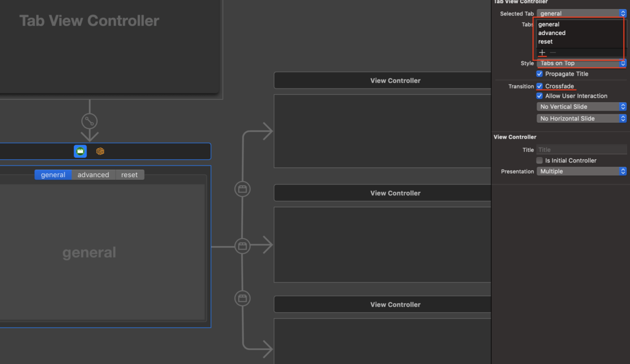
Task: Open the No Horizontal Slide dropdown
Action: click(581, 119)
